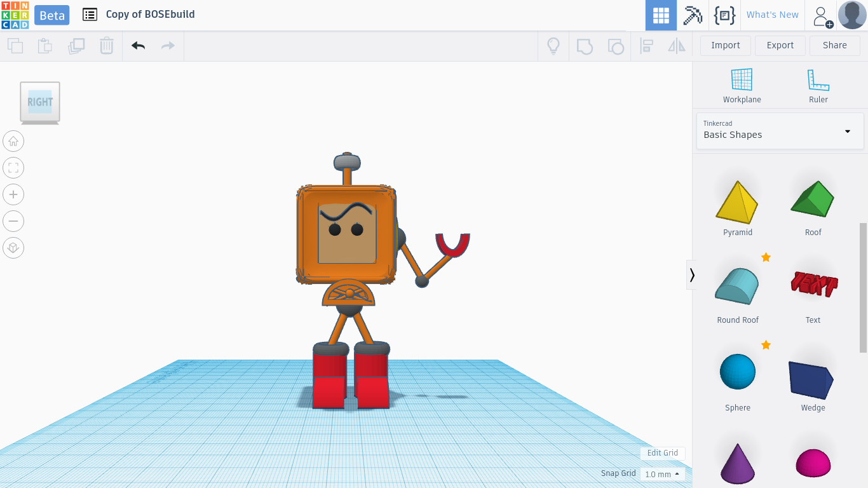Click the Delete trash icon
This screenshot has height=488, width=868.
tap(107, 46)
